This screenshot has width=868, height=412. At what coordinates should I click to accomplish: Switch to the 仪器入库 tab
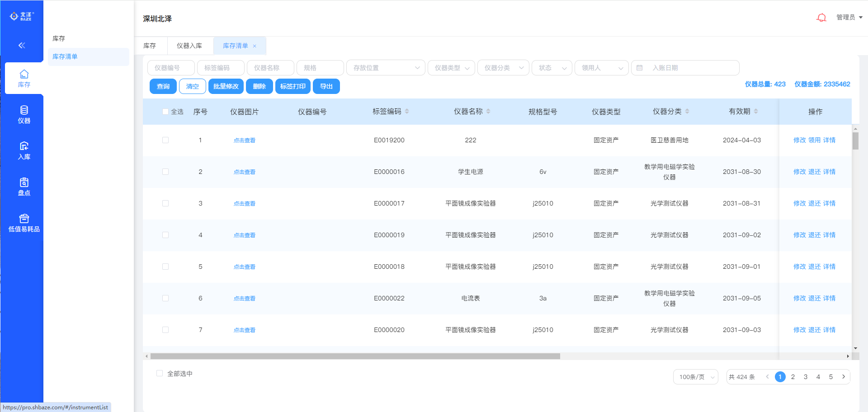(x=189, y=46)
